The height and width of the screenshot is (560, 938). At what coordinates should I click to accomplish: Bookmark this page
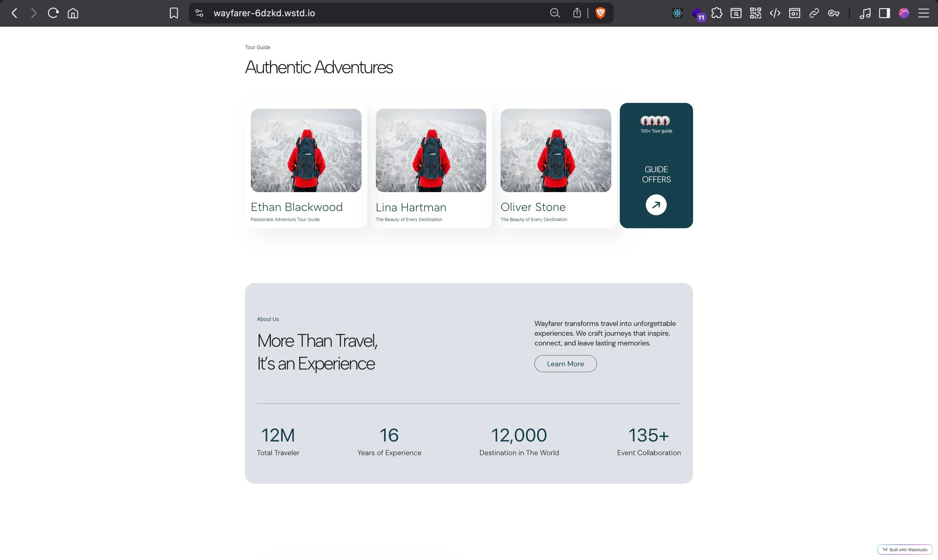(174, 13)
